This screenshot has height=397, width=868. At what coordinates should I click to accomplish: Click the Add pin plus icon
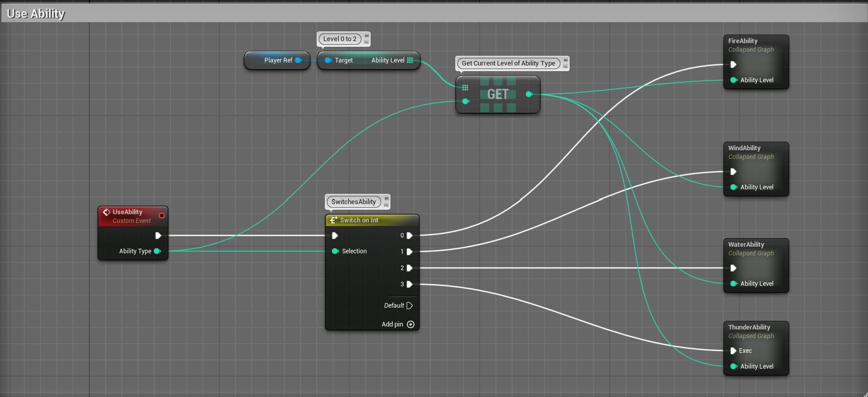(411, 324)
